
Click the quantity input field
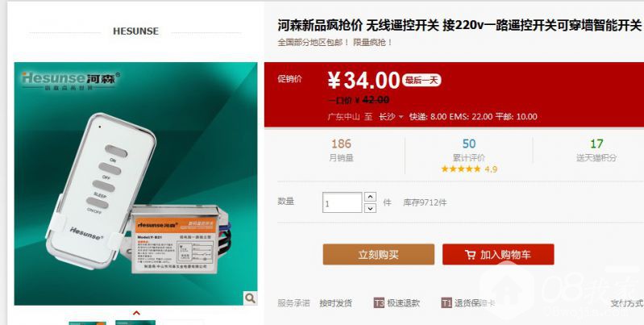342,202
